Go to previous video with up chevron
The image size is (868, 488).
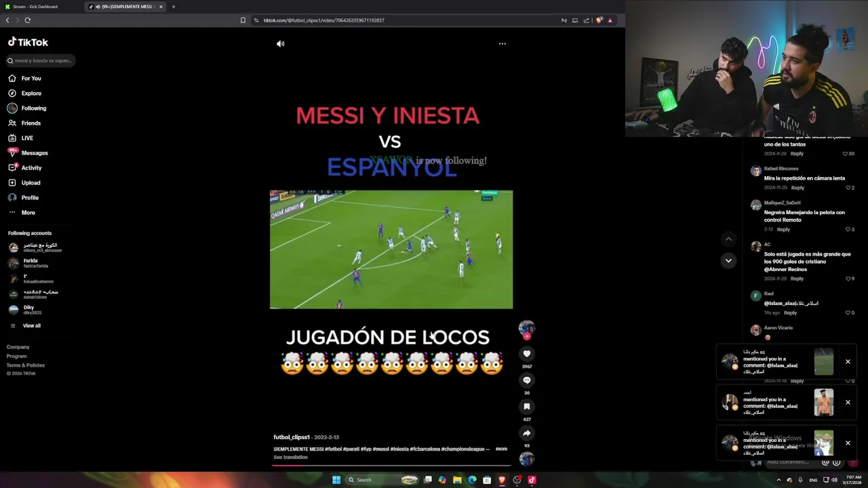[728, 239]
